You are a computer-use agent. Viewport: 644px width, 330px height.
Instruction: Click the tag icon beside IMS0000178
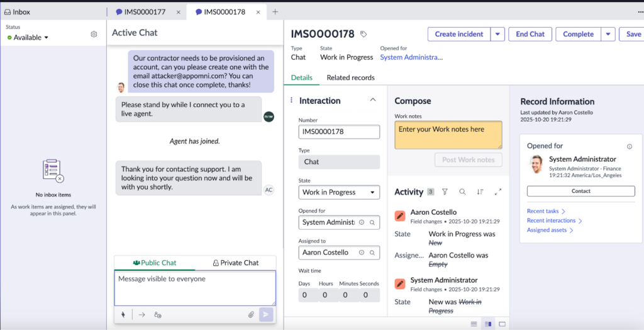(364, 35)
